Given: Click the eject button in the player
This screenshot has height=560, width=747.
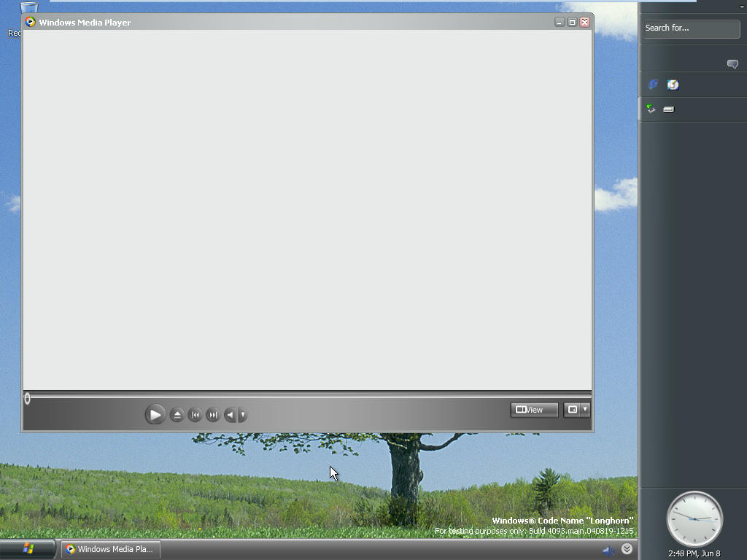Looking at the screenshot, I should click(177, 415).
